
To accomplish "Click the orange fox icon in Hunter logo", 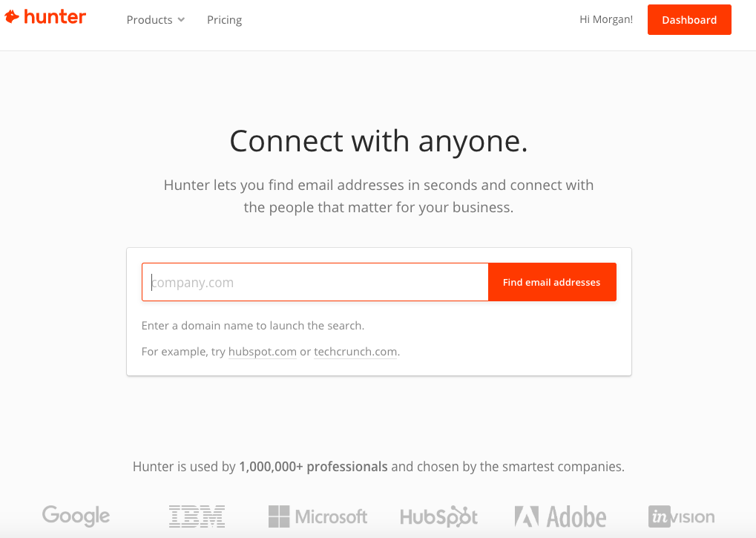I will click(12, 17).
